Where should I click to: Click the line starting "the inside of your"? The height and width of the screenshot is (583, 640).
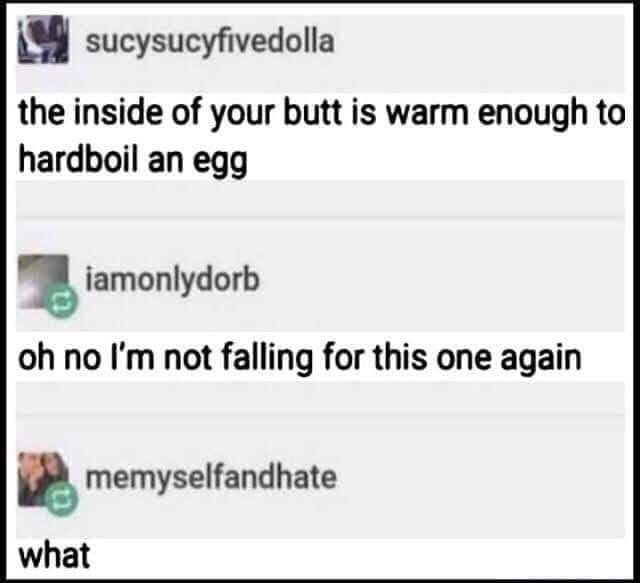[x=321, y=113]
